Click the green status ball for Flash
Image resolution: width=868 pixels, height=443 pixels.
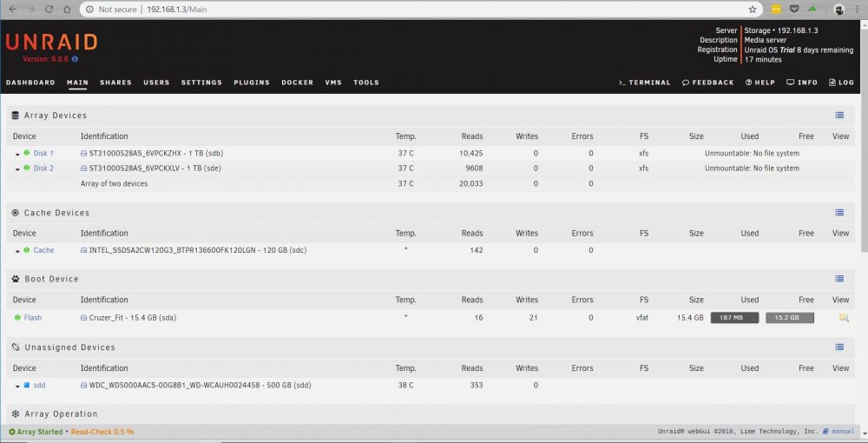(x=17, y=317)
